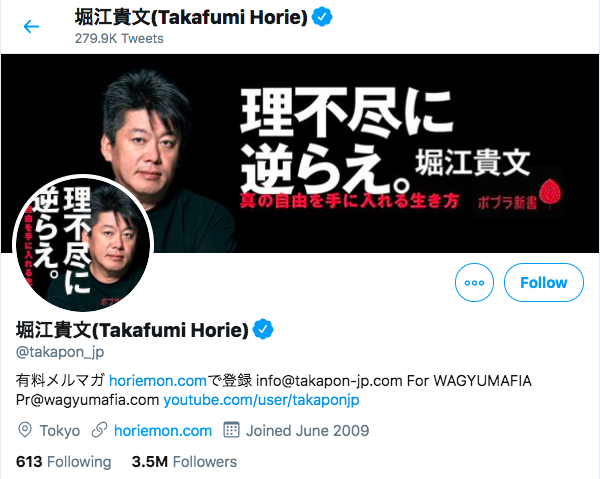Image resolution: width=600 pixels, height=479 pixels.
Task: Click the Tokyo location pin icon
Action: click(25, 430)
